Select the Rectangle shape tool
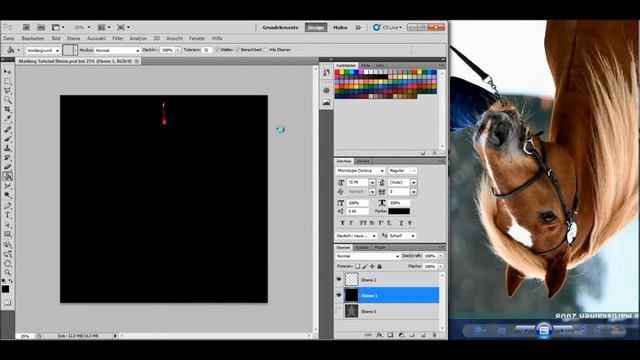The image size is (640, 360). pos(7,234)
